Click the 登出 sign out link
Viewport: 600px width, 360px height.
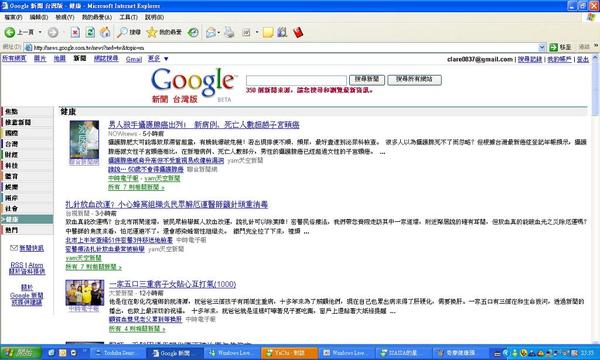(x=583, y=59)
